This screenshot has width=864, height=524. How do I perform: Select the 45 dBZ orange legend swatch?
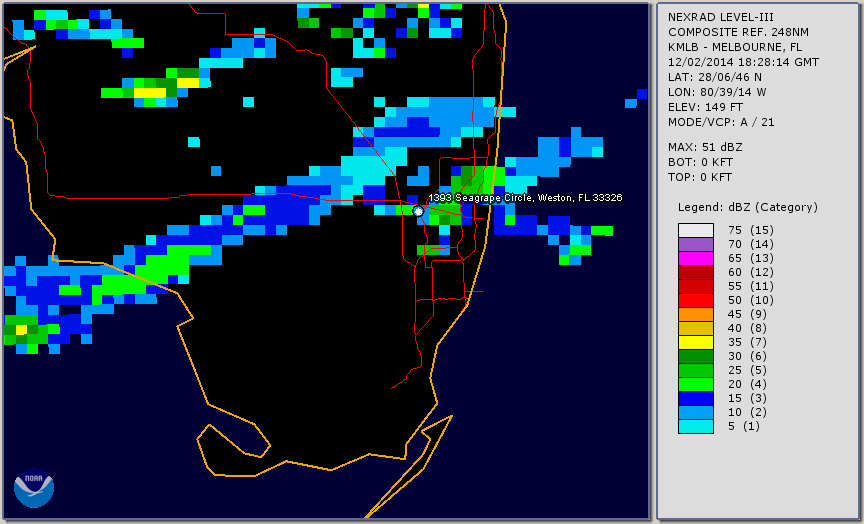696,315
